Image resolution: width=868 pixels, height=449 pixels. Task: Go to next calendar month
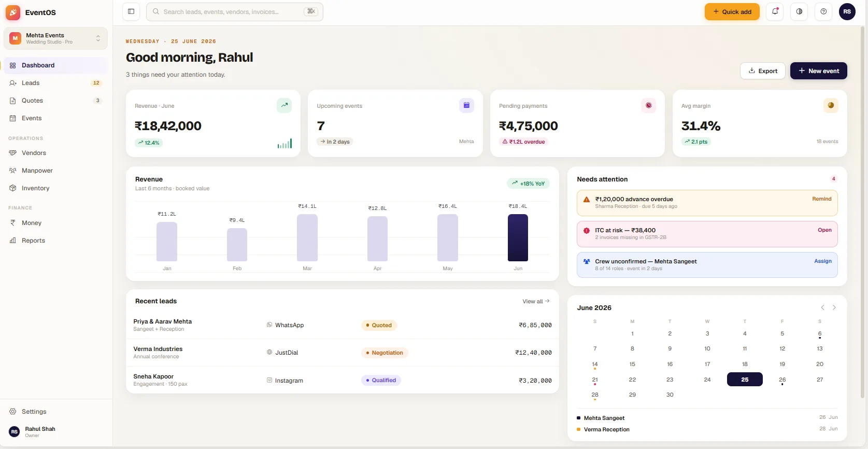(x=834, y=307)
